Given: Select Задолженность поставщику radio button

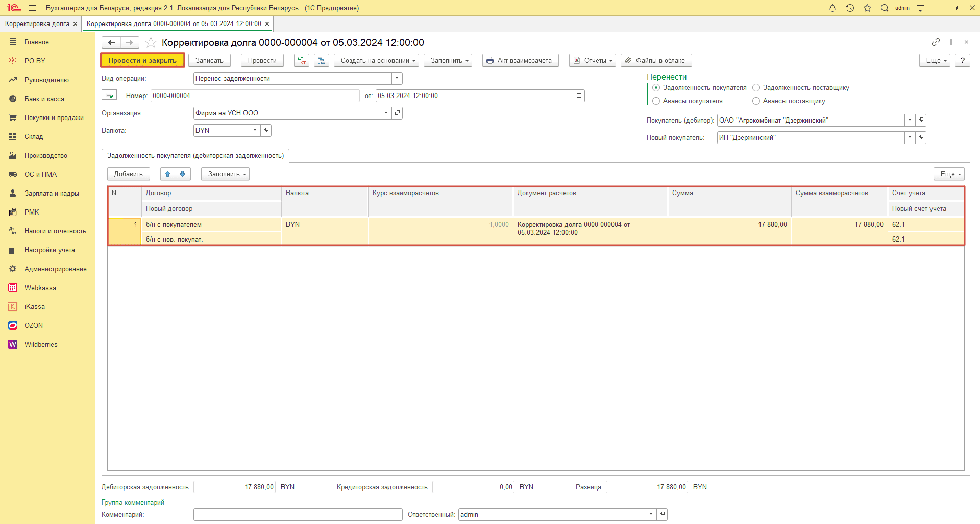Looking at the screenshot, I should tap(756, 88).
